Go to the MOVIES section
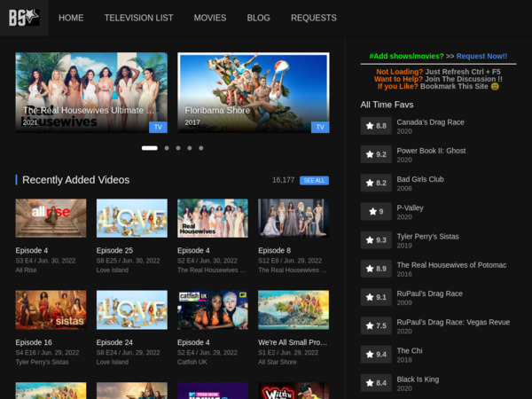The height and width of the screenshot is (399, 532). (x=210, y=18)
